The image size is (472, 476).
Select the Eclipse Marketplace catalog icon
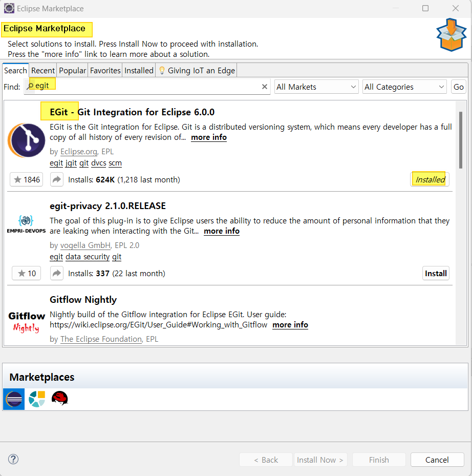tap(14, 399)
